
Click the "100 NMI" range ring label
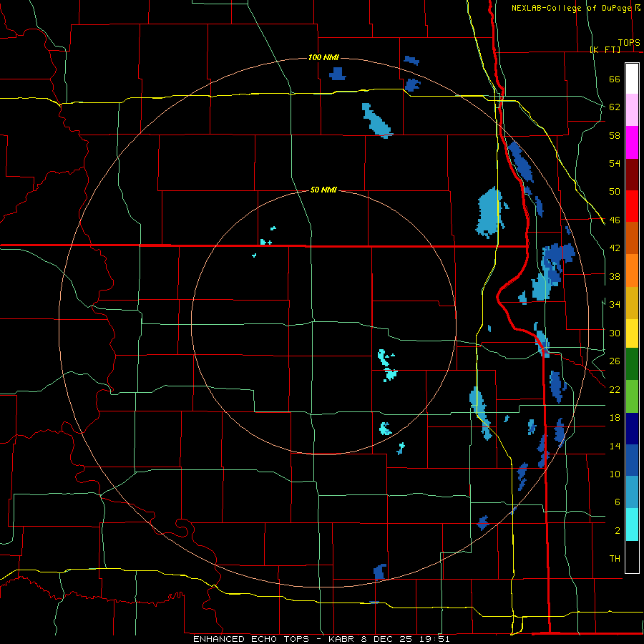tap(323, 57)
